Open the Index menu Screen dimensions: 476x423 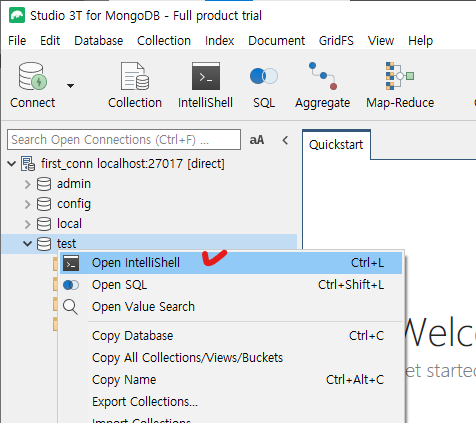tap(219, 41)
